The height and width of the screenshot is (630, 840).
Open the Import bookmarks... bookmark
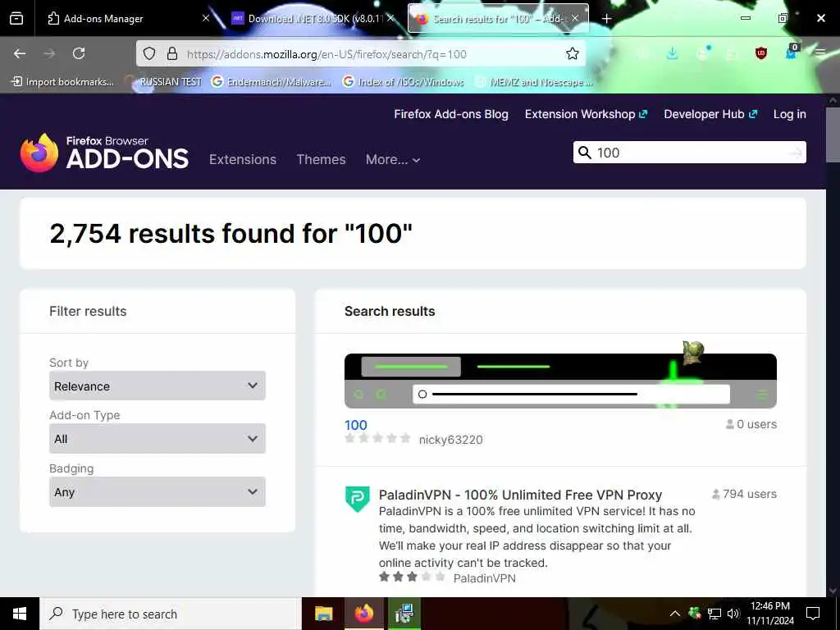[62, 82]
